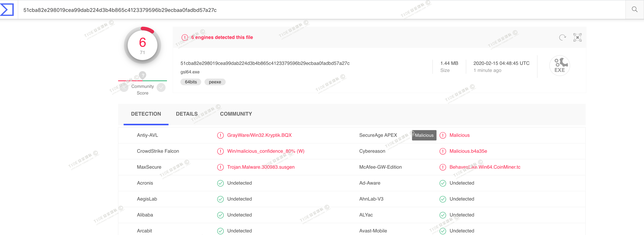Screen dimensions: 644x235
Task: Click the detection score gauge circle
Action: point(143,45)
